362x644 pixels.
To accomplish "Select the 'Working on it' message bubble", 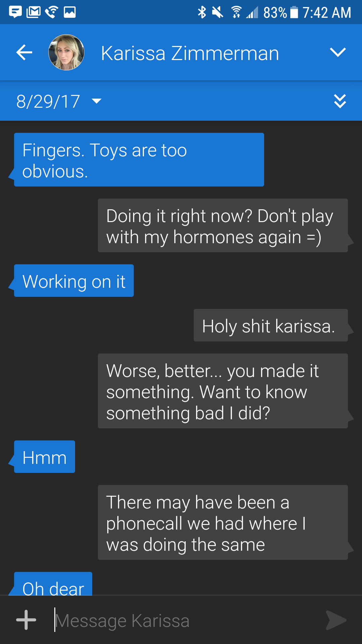I will pyautogui.click(x=74, y=281).
